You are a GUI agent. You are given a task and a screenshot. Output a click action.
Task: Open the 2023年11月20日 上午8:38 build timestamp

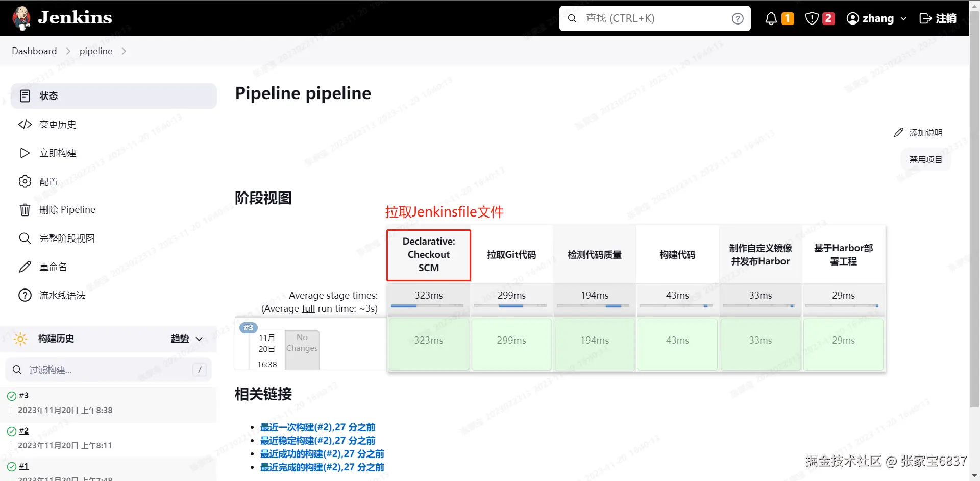pos(65,411)
